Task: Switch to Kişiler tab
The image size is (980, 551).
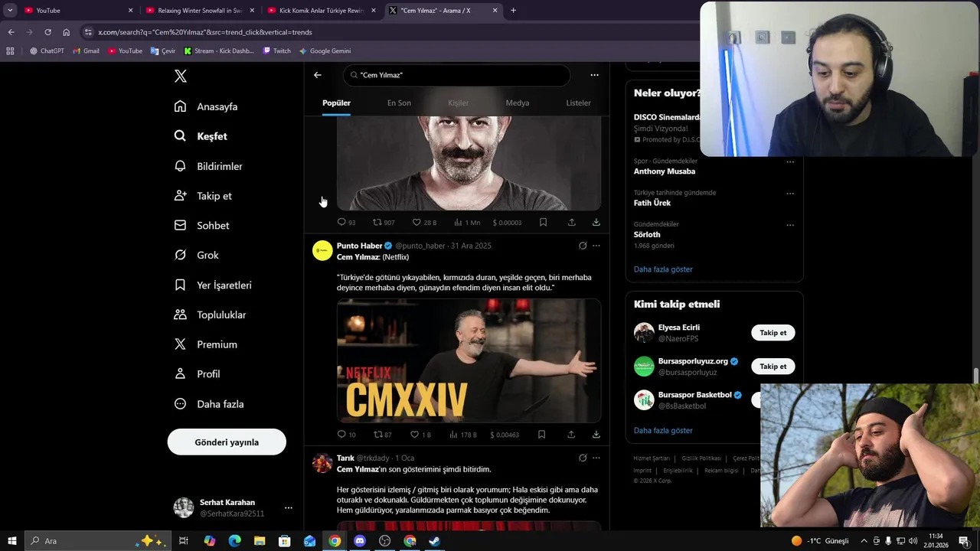Action: [458, 103]
